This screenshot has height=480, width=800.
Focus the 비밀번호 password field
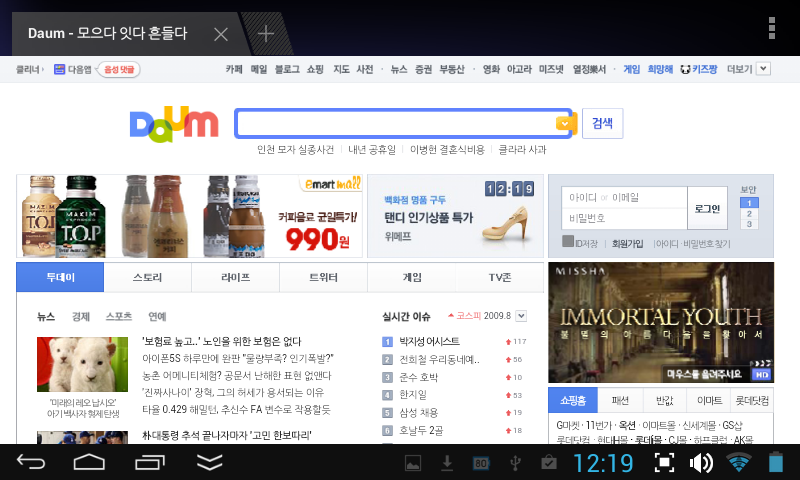coord(624,219)
